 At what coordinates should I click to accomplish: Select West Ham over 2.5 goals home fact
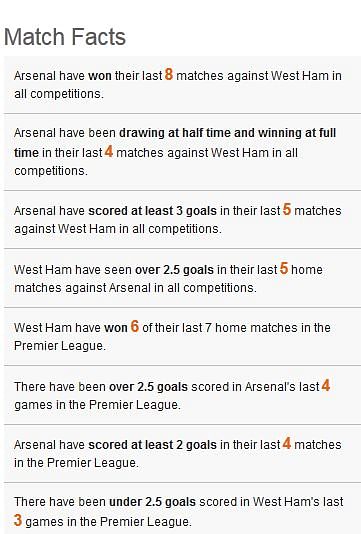click(183, 278)
